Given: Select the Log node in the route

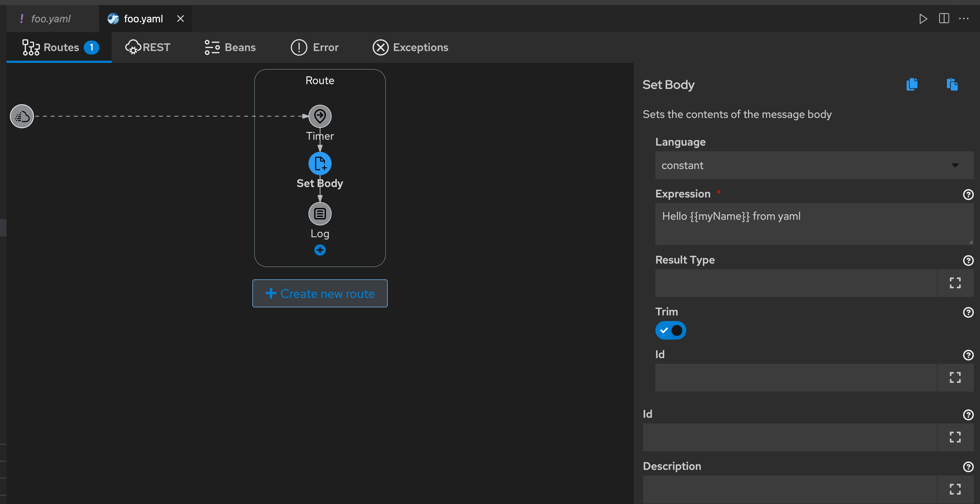Looking at the screenshot, I should point(320,214).
